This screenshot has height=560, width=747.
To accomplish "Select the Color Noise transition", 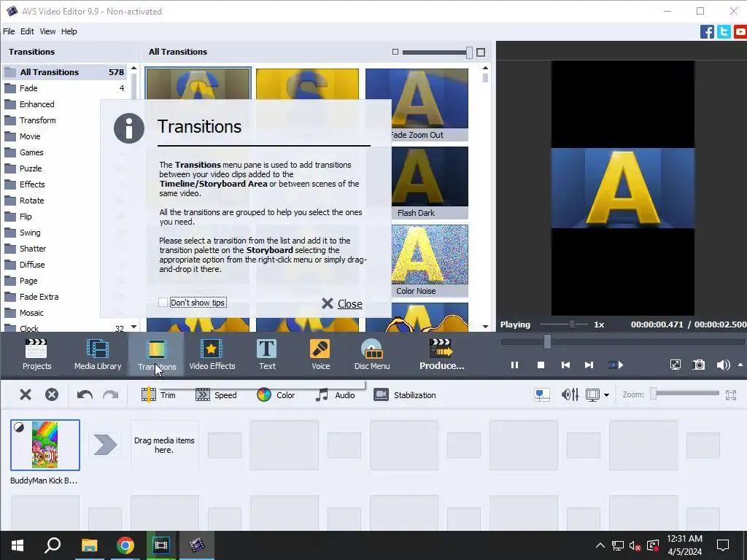I will pyautogui.click(x=430, y=261).
